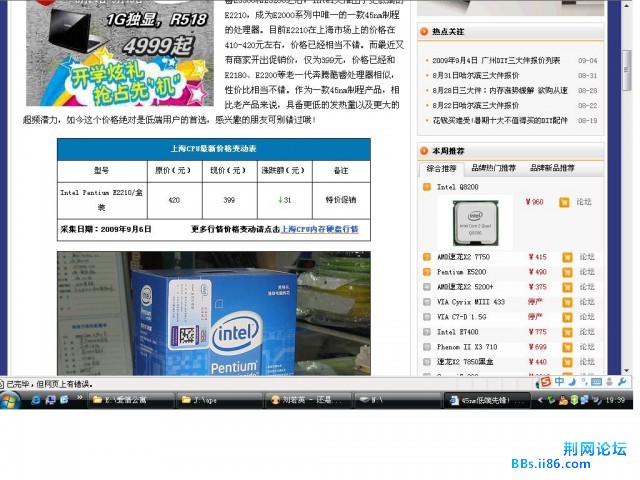Image resolution: width=640 pixels, height=480 pixels.
Task: Open VIA Cyrix MIII 433 product link
Action: (471, 302)
